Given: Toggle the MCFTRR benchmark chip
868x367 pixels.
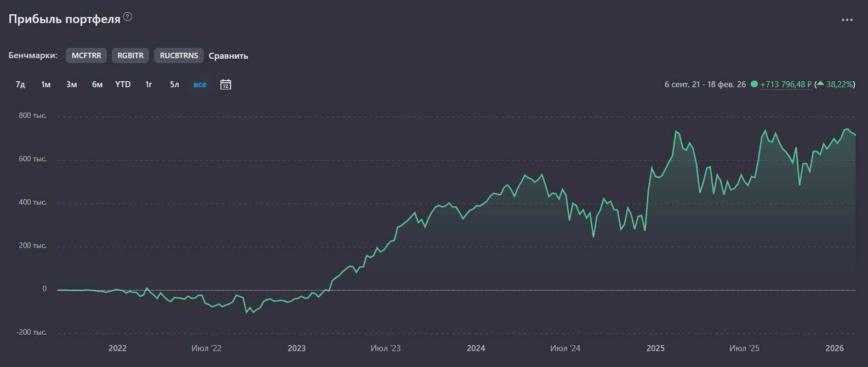Looking at the screenshot, I should click(x=86, y=55).
